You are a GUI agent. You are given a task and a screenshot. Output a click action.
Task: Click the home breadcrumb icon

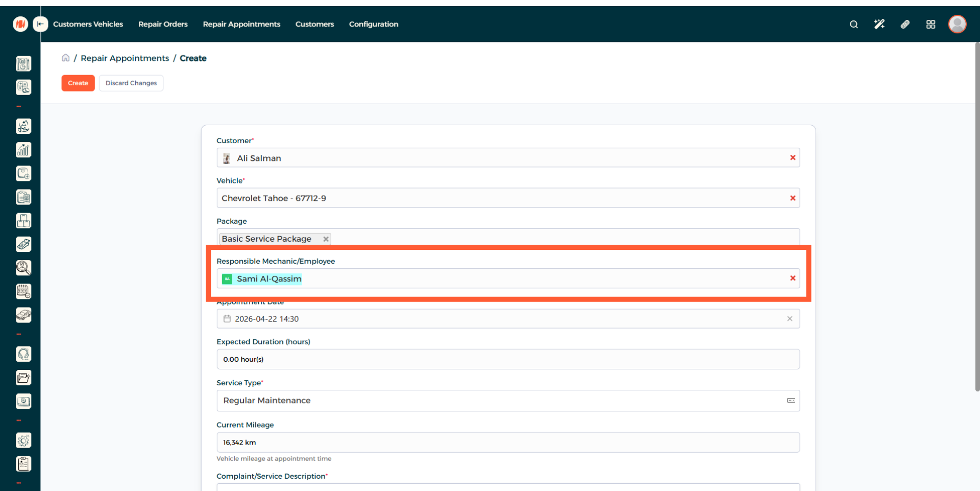[66, 58]
